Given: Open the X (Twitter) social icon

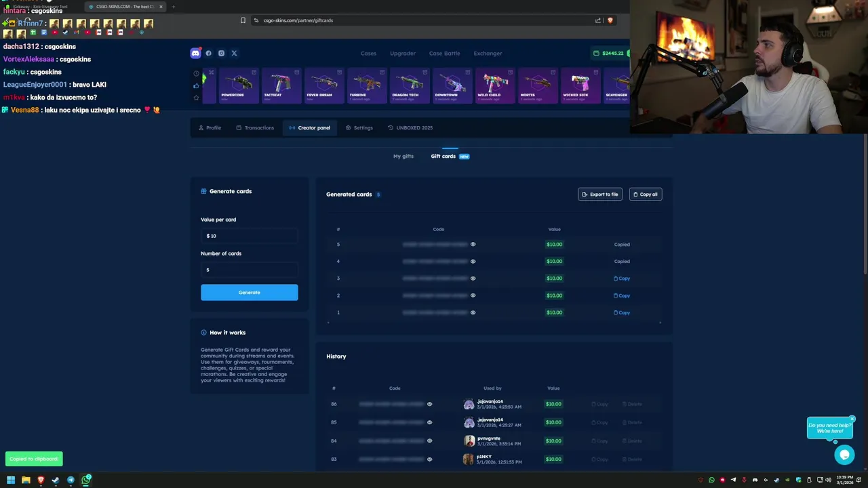Looking at the screenshot, I should point(234,53).
